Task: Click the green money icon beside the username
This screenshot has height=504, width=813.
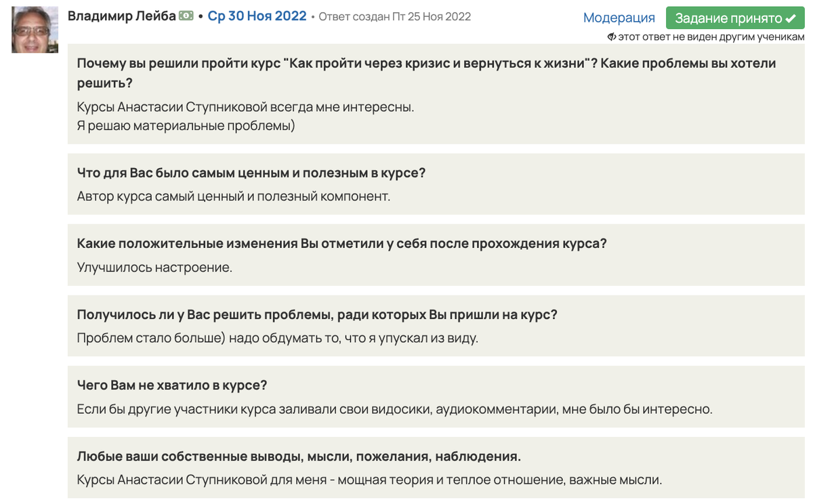Action: point(186,16)
